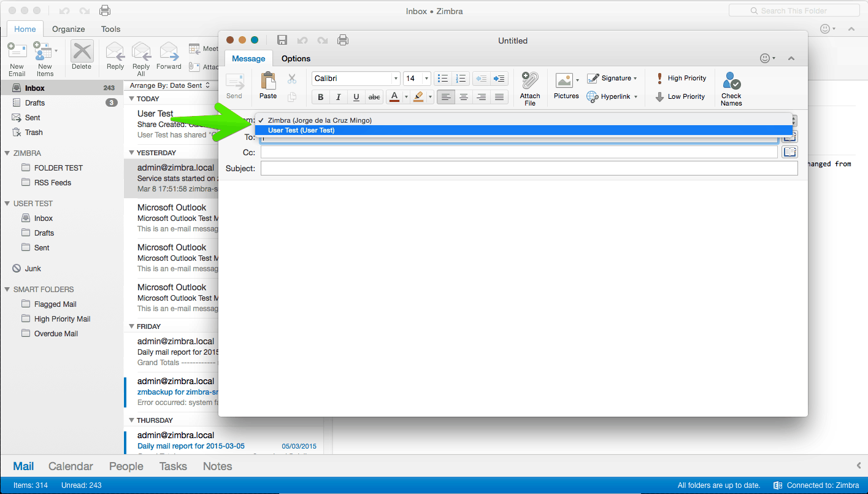The width and height of the screenshot is (868, 494).
Task: Switch to the Calendar view
Action: click(x=71, y=466)
